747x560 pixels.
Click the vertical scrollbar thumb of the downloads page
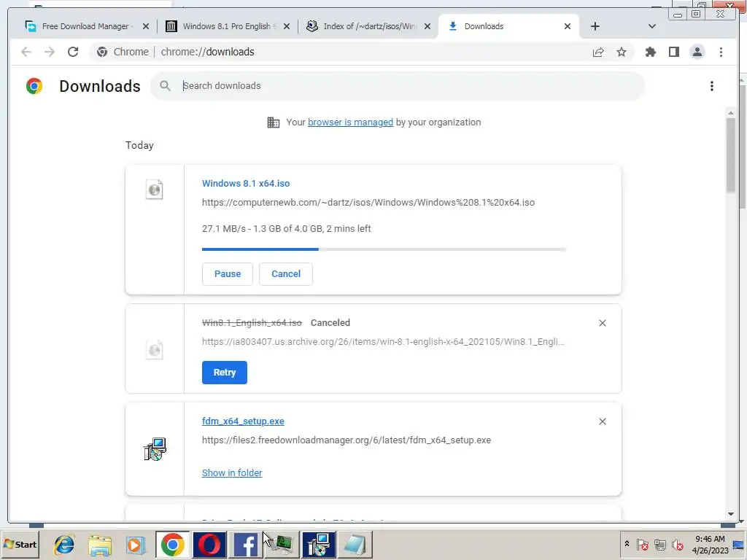pyautogui.click(x=731, y=155)
